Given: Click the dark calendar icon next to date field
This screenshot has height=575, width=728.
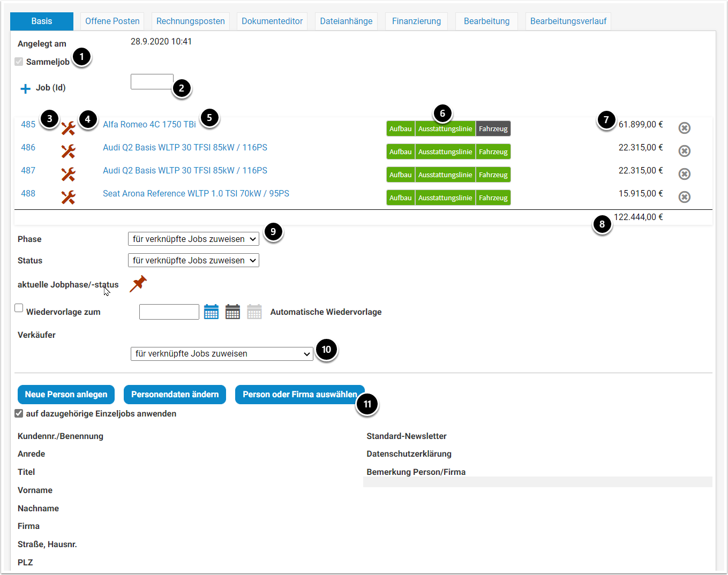Looking at the screenshot, I should coord(232,312).
